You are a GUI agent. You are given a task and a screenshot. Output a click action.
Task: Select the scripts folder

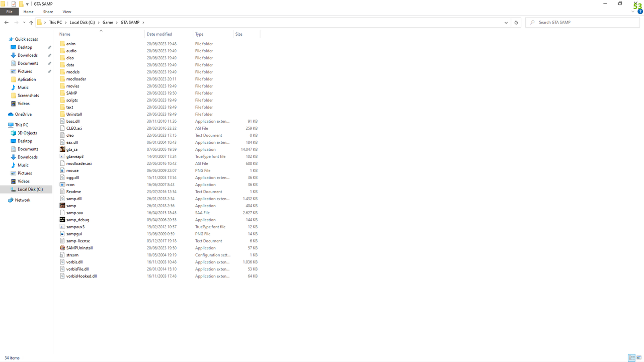72,100
